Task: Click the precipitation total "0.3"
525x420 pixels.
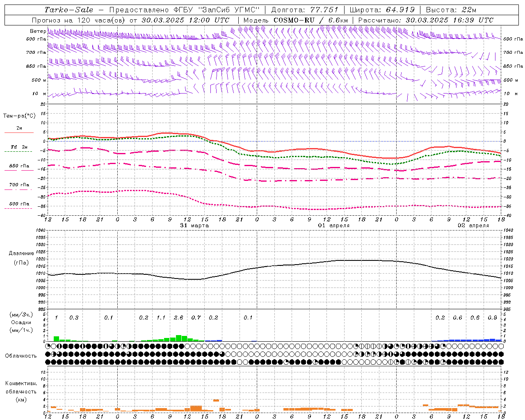Action: pyautogui.click(x=74, y=318)
